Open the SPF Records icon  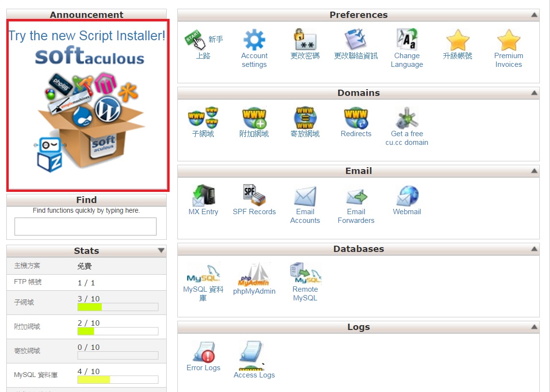click(x=254, y=195)
